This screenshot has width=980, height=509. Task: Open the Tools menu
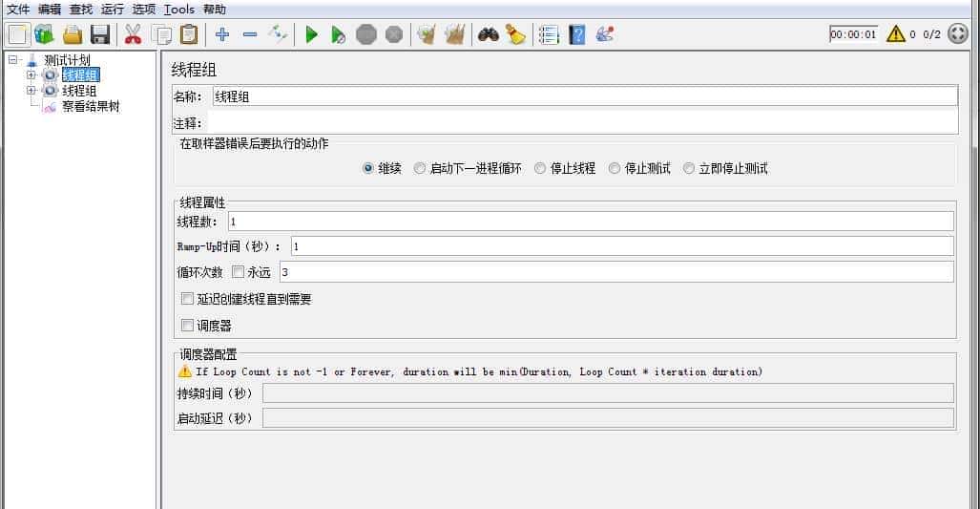click(x=179, y=10)
